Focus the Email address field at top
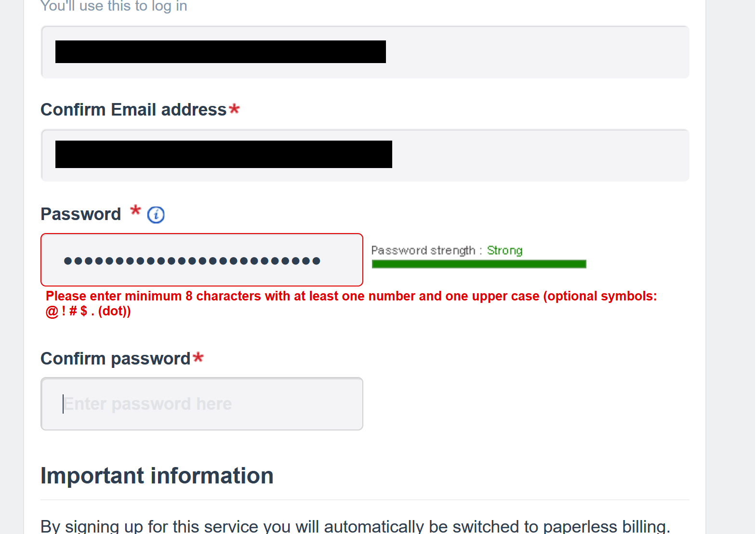This screenshot has height=534, width=756. click(x=530, y=52)
